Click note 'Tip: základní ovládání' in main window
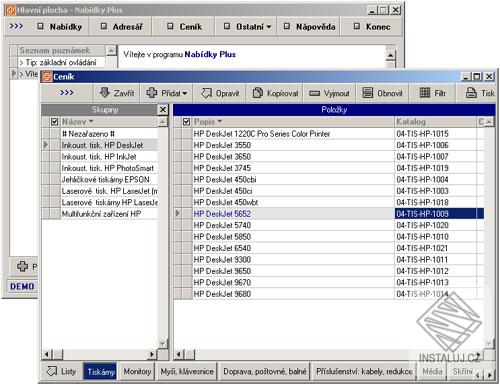The image size is (500, 385). pos(61,62)
